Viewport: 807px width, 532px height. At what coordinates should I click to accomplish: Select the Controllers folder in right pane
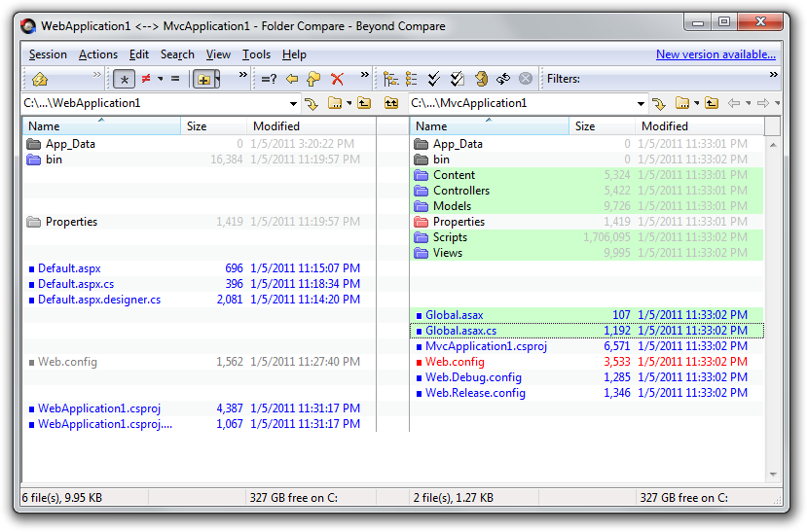[x=587, y=191]
